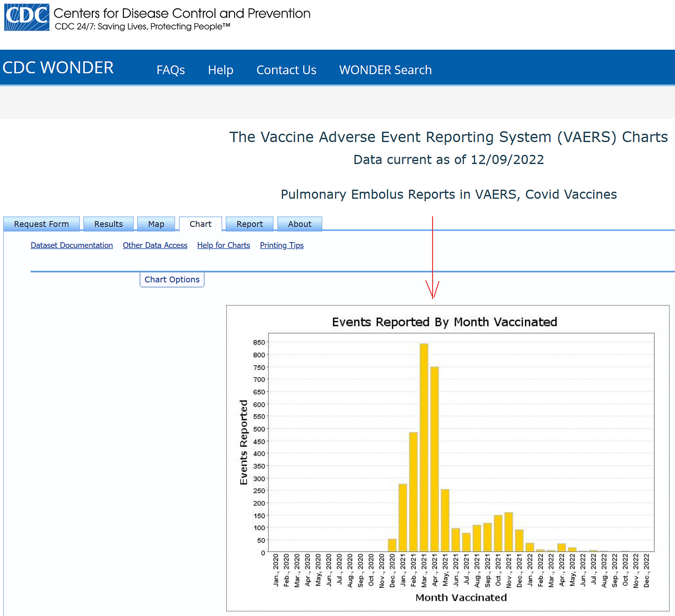This screenshot has width=675, height=616.
Task: Click the Apr., 2021 bar in chart
Action: [x=434, y=459]
